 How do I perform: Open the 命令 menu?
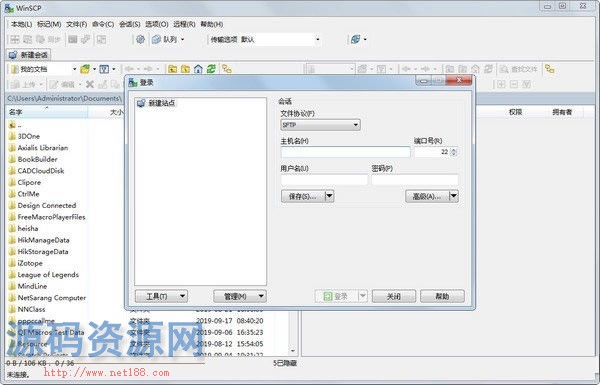(103, 24)
